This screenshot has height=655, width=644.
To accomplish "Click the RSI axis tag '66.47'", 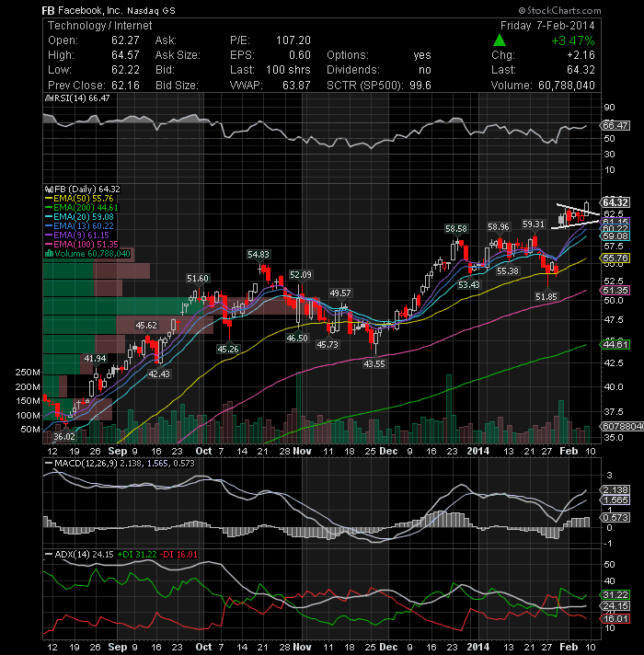I will 615,125.
